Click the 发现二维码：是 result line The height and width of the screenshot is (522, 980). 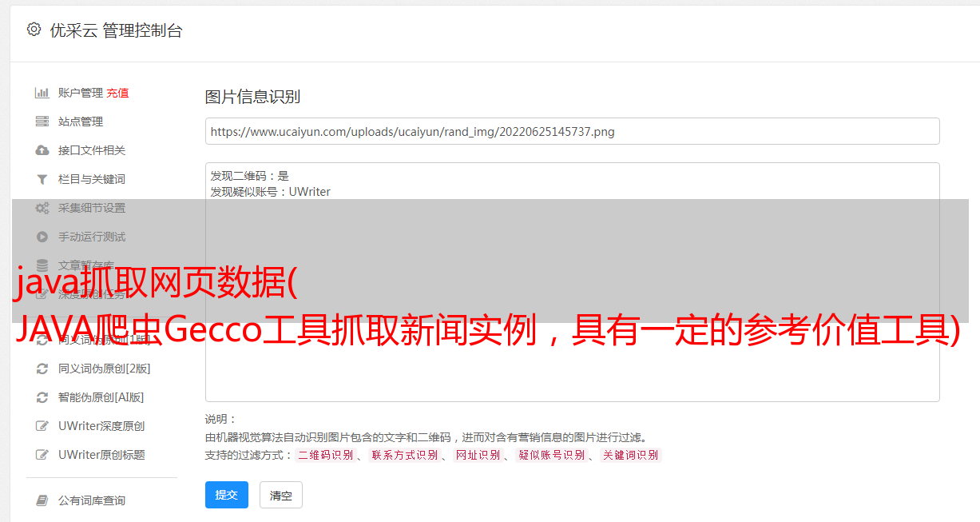[250, 176]
